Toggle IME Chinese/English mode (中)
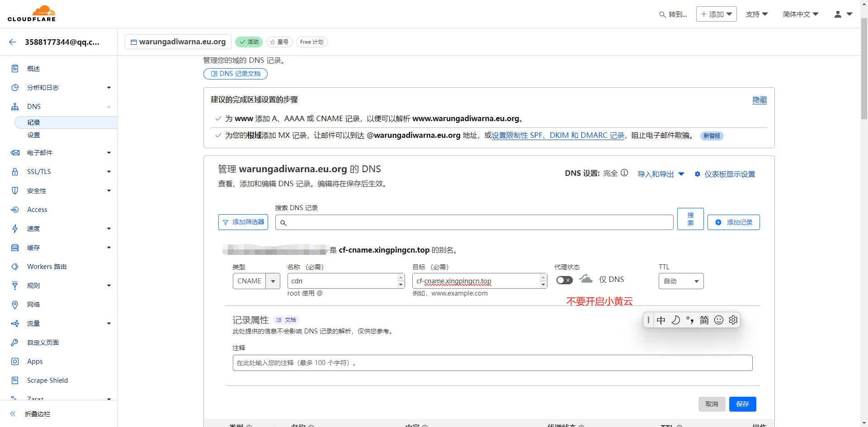Image resolution: width=868 pixels, height=427 pixels. click(x=661, y=320)
